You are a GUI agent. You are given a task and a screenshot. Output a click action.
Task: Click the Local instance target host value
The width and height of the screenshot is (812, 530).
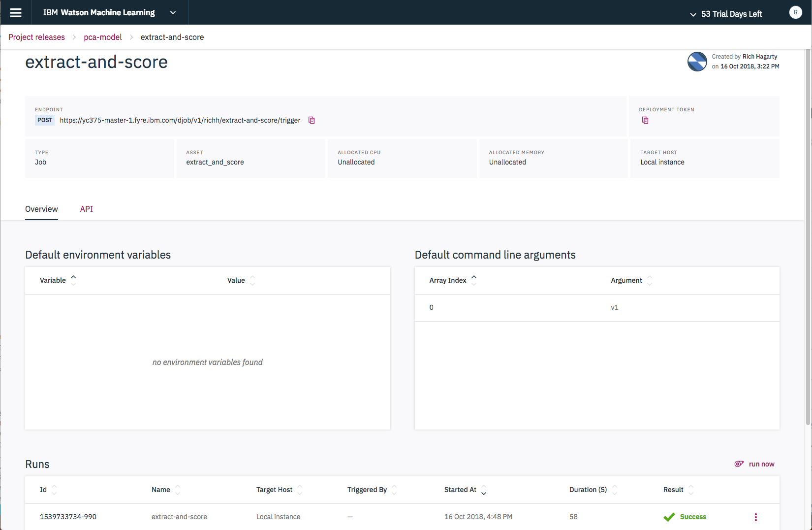click(x=662, y=162)
